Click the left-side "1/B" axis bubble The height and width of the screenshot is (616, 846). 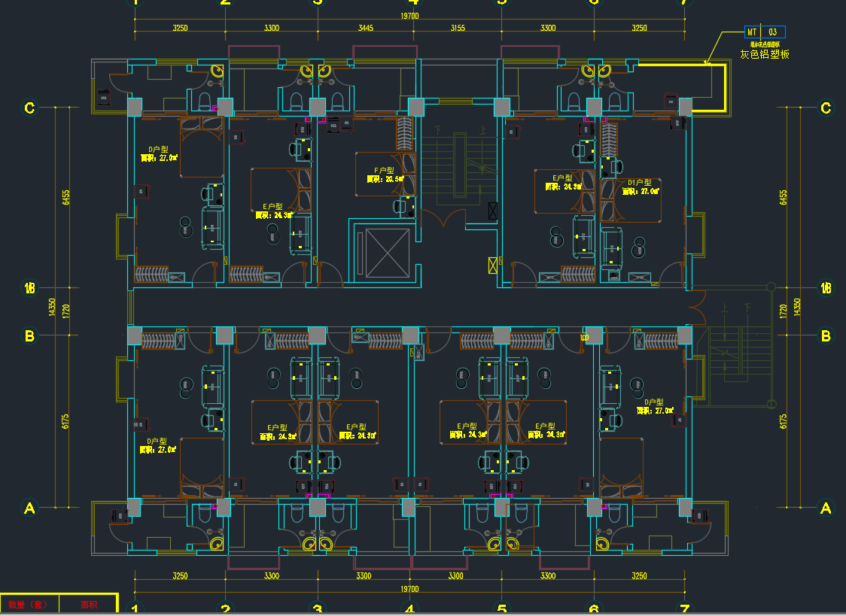click(x=29, y=288)
